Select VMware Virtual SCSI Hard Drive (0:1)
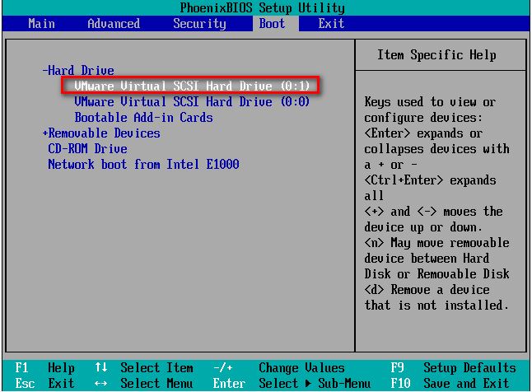 coord(192,86)
